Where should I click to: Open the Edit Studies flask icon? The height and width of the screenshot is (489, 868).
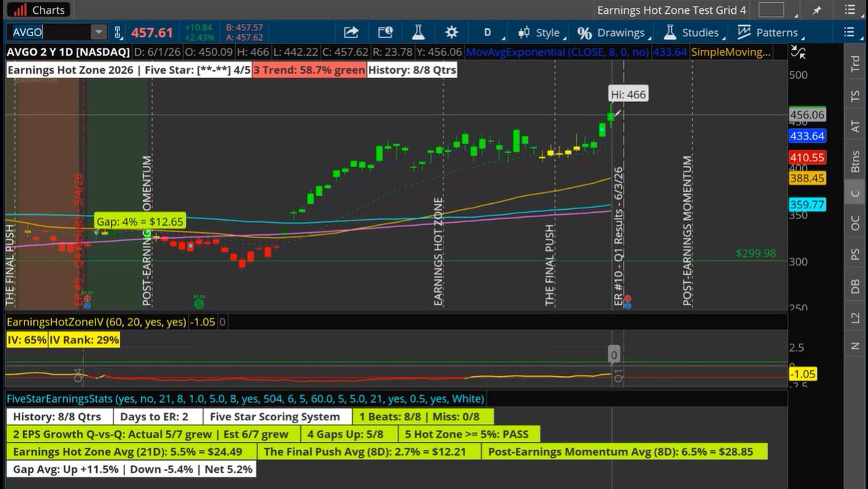coord(418,33)
